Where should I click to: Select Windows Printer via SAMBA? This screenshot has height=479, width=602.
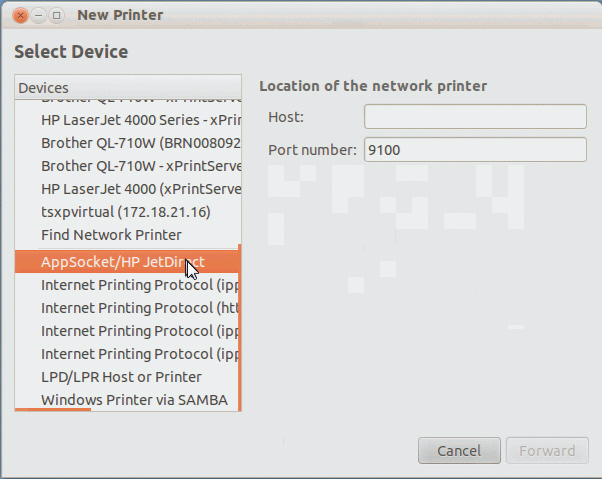click(x=134, y=400)
